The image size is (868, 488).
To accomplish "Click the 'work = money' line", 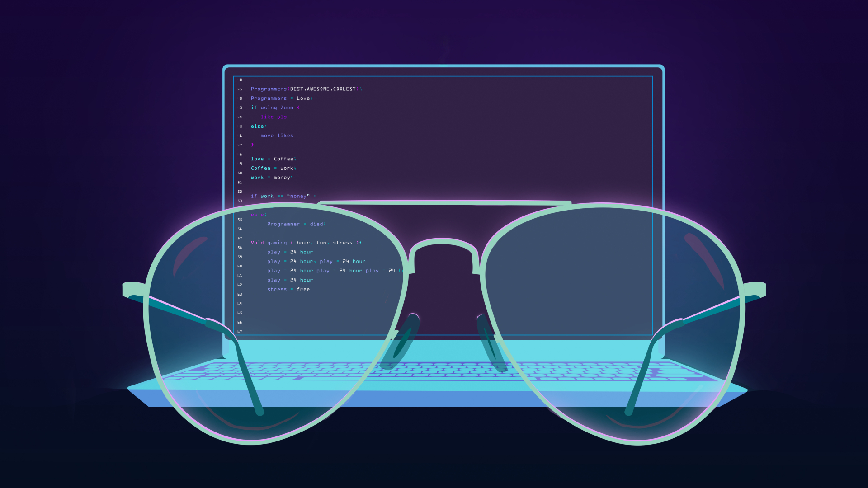I will point(272,178).
